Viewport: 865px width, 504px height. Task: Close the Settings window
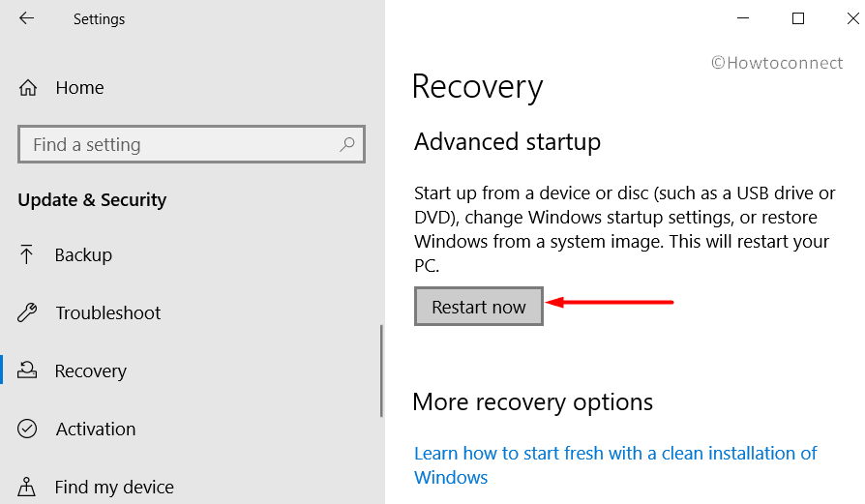[x=852, y=18]
